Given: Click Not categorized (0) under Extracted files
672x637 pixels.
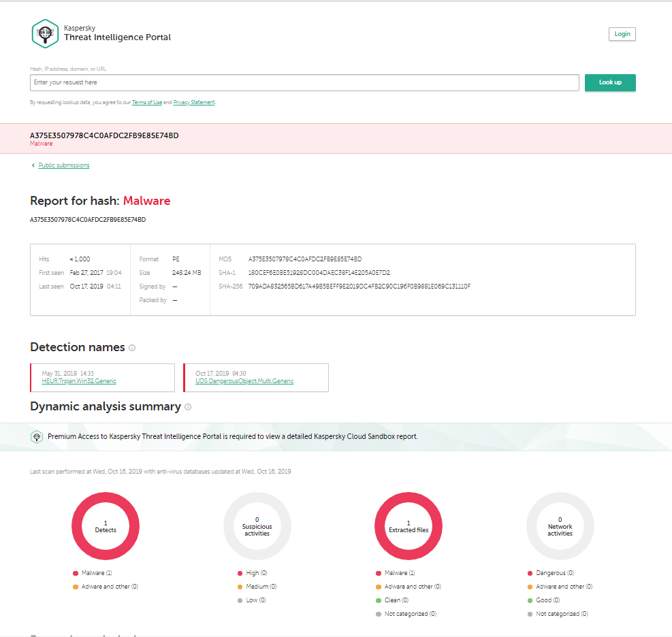Looking at the screenshot, I should [410, 614].
